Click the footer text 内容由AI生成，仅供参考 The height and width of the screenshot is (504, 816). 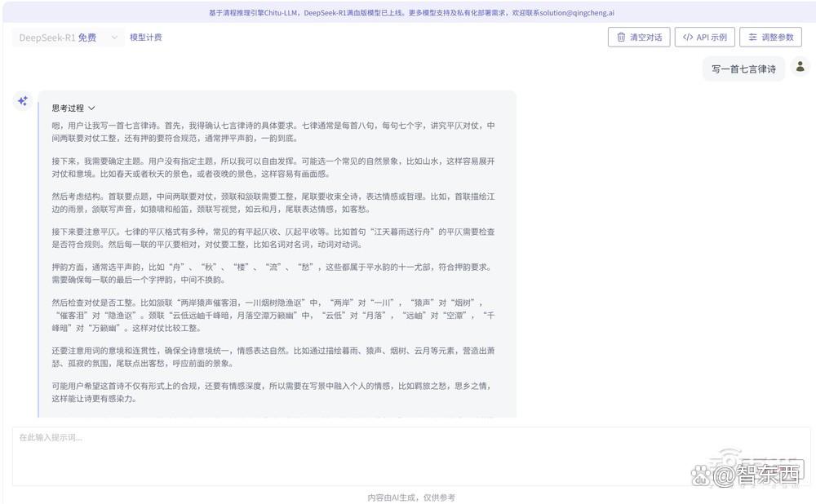coord(411,497)
